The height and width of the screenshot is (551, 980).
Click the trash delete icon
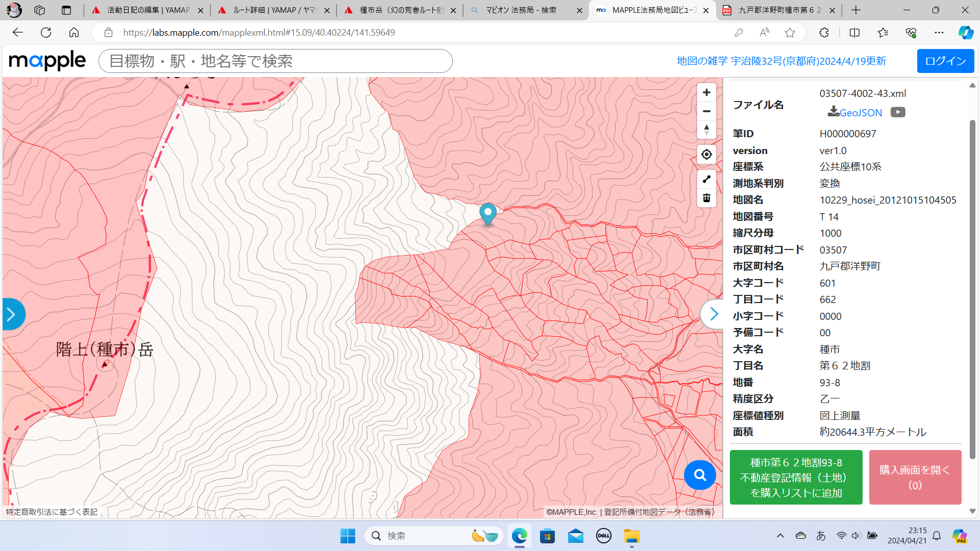point(706,198)
